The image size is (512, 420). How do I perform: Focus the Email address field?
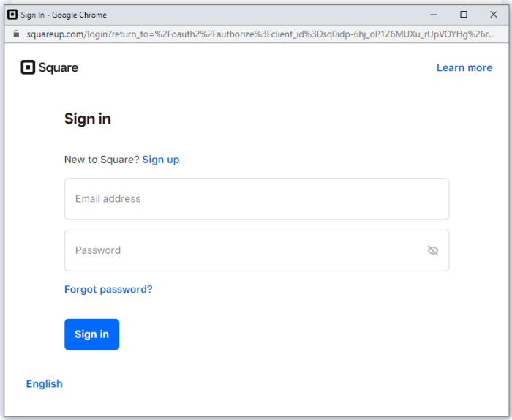(x=256, y=199)
